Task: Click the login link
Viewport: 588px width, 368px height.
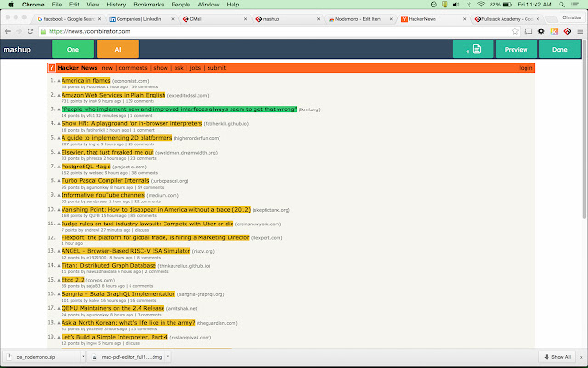Action: tap(526, 68)
